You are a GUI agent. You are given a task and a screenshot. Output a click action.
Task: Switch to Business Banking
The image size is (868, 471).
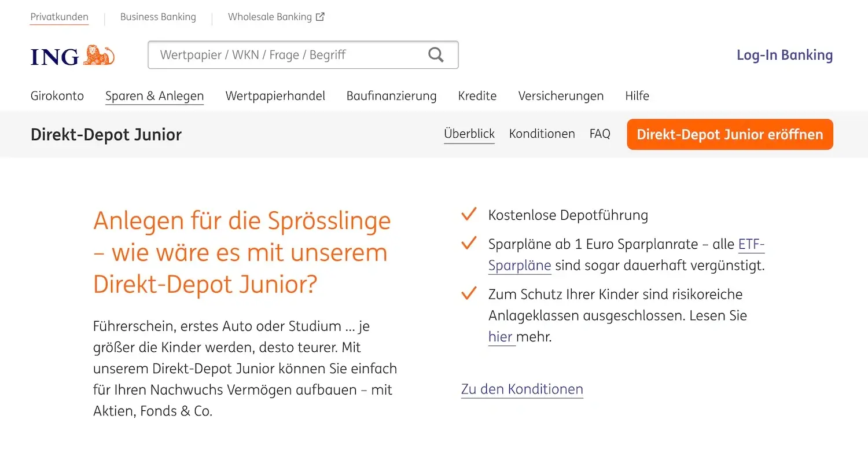[158, 17]
